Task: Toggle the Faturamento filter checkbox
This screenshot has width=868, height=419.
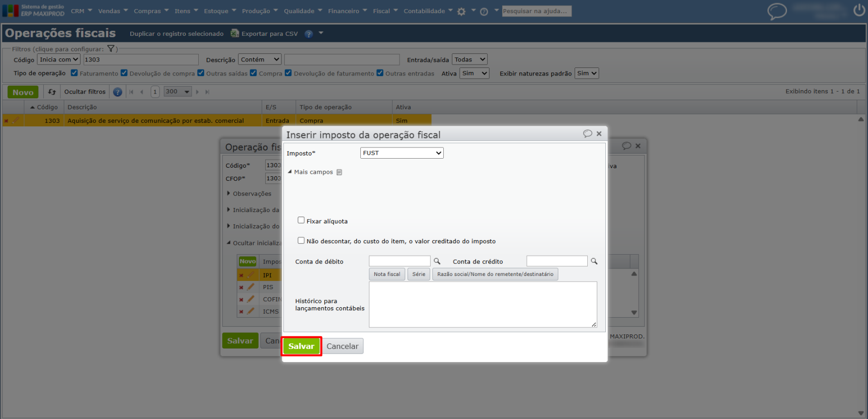Action: pos(74,73)
